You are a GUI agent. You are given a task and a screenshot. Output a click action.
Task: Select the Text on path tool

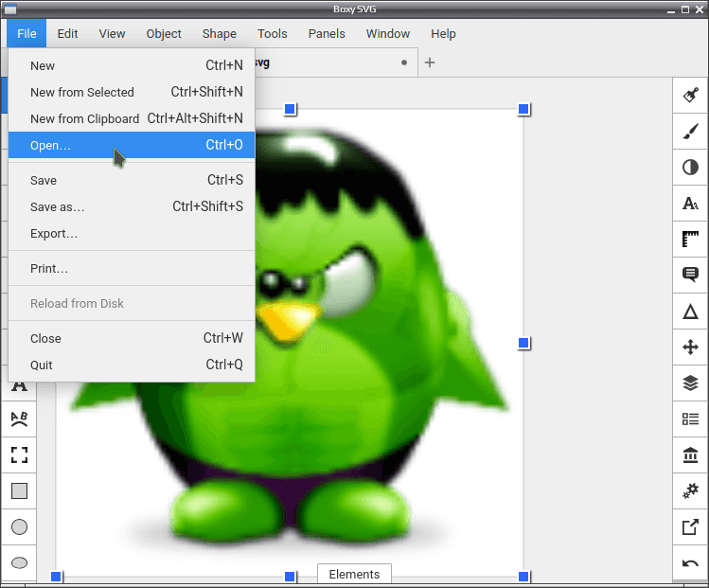[x=19, y=419]
